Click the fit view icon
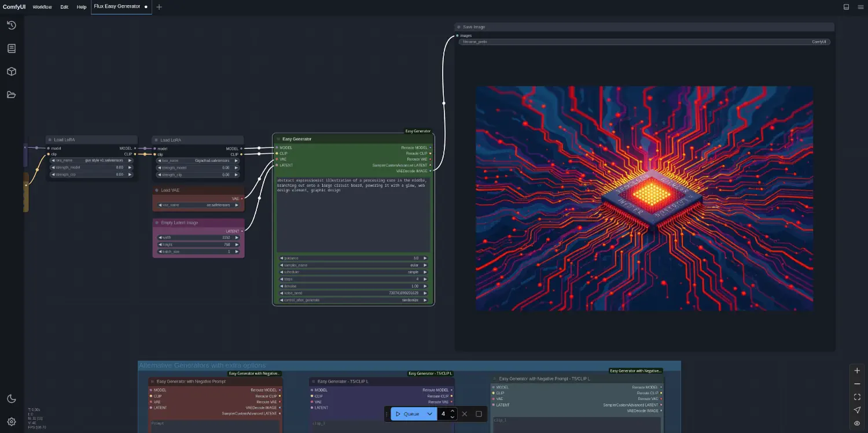Image resolution: width=868 pixels, height=433 pixels. [x=857, y=397]
